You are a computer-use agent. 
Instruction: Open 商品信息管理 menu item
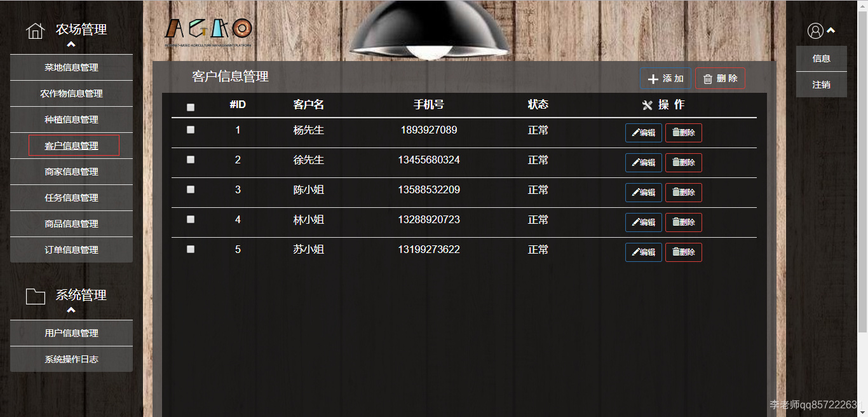point(71,224)
